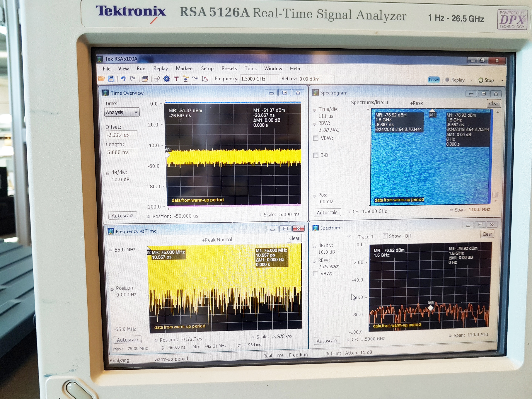Viewport: 532px width, 399px height.
Task: Click Autoscale in Spectrum panel
Action: (x=327, y=341)
